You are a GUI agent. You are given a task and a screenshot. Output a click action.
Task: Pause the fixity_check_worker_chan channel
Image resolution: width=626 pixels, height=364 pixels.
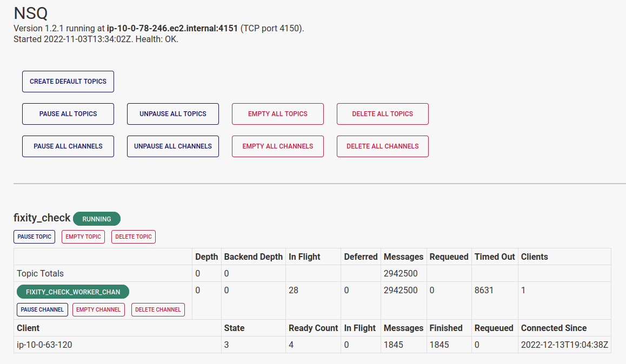click(42, 310)
